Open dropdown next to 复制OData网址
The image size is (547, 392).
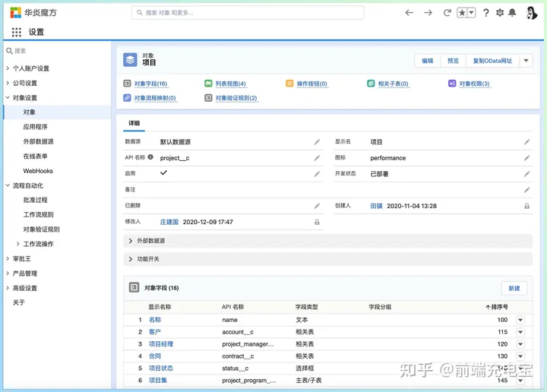[527, 61]
